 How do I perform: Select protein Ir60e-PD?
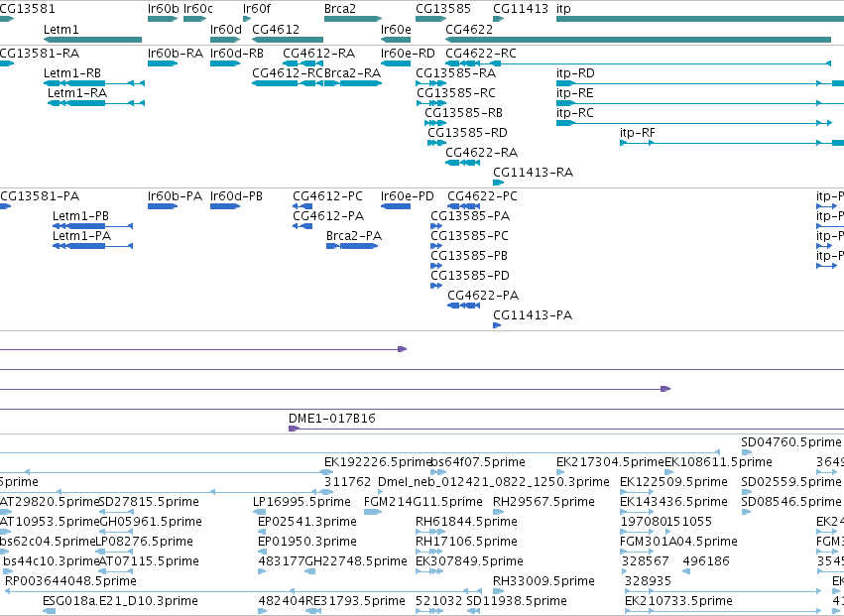click(x=407, y=195)
